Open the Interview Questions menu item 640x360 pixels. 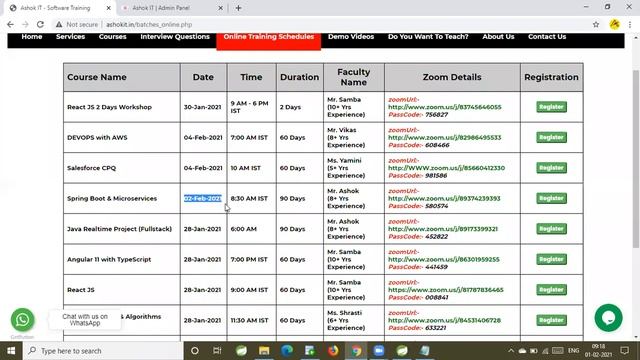(x=175, y=36)
